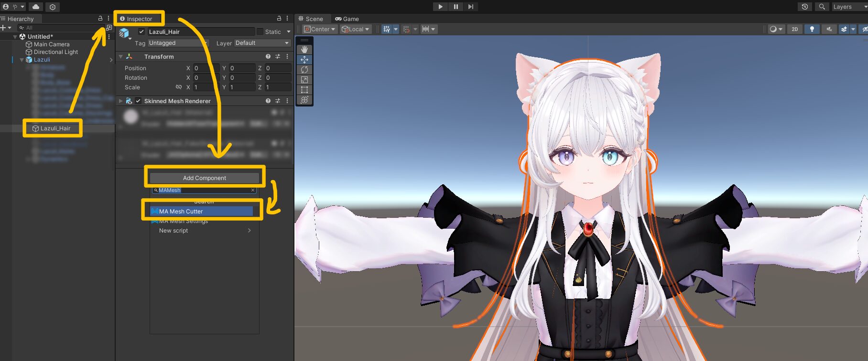Select the Move tool
Viewport: 868px width, 361px height.
(x=304, y=60)
